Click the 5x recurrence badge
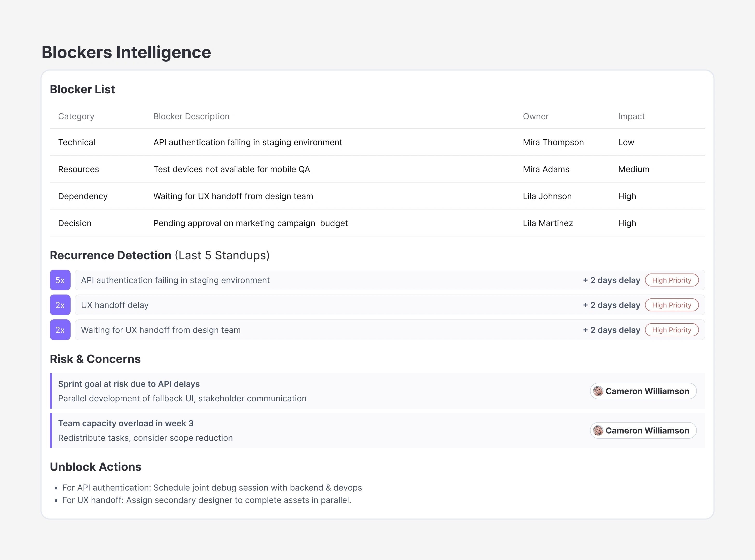Screen dimensions: 755x560 click(x=60, y=280)
